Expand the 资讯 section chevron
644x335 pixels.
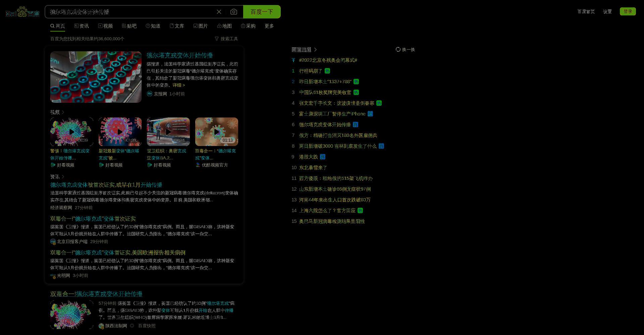pyautogui.click(x=63, y=177)
